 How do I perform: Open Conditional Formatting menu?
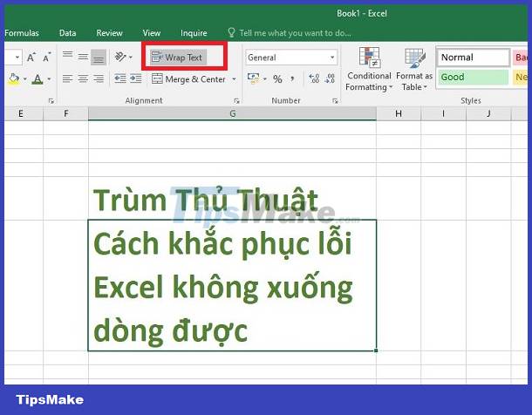coord(369,69)
